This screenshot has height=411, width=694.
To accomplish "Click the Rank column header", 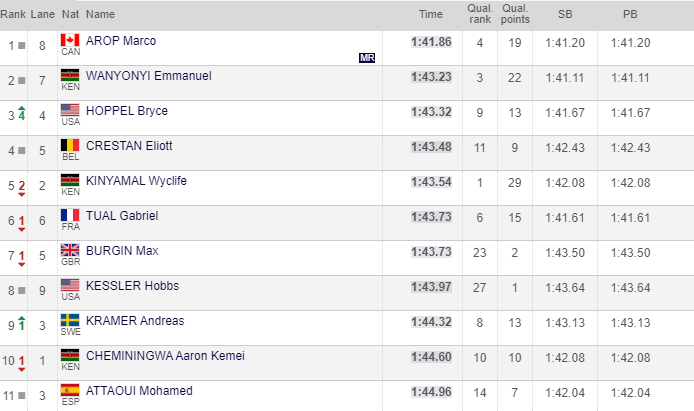I will tap(15, 14).
